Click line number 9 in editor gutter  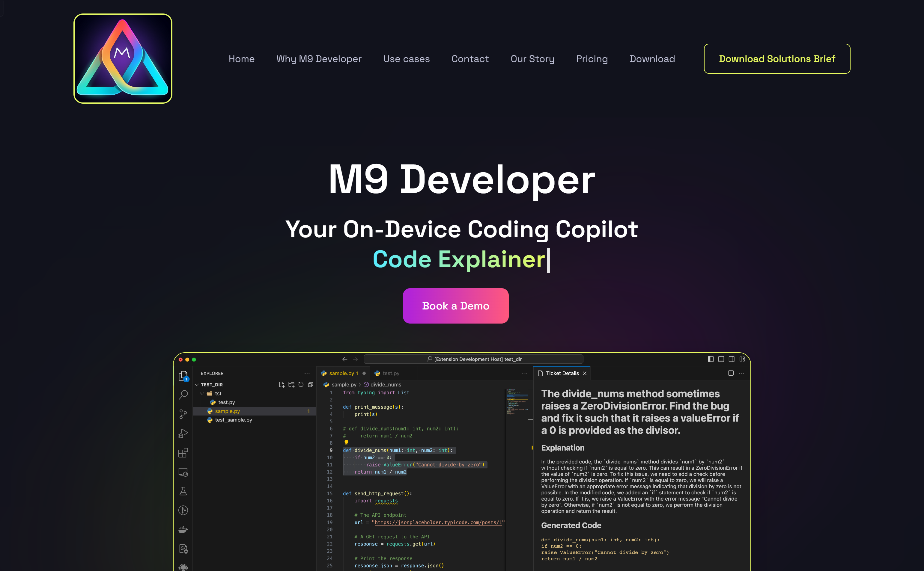click(331, 450)
